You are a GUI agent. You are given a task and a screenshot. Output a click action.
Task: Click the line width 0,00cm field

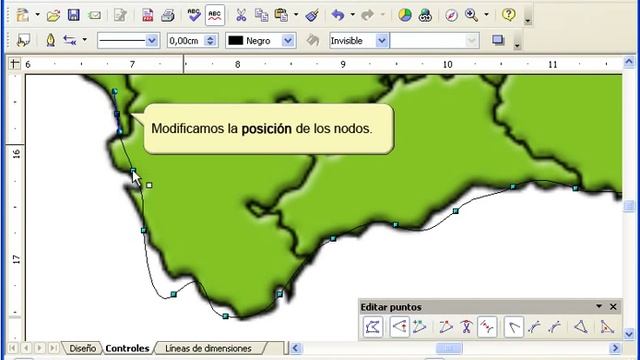(184, 40)
